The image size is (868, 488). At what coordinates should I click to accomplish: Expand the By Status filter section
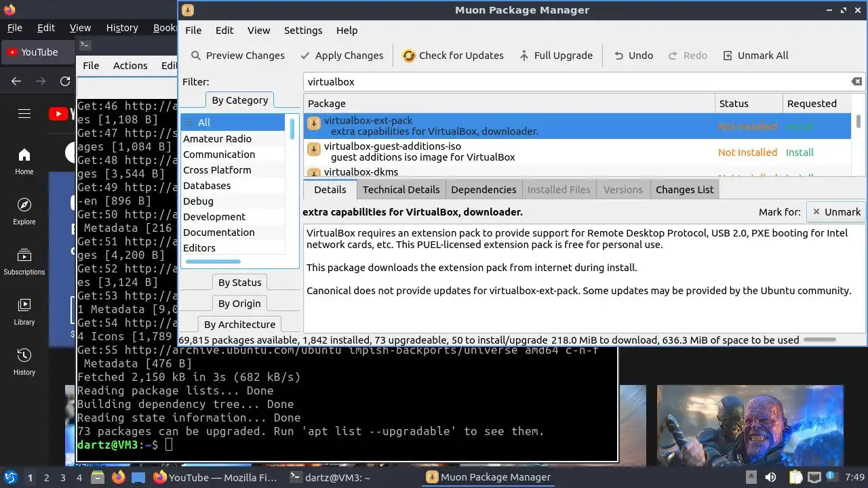(x=239, y=283)
